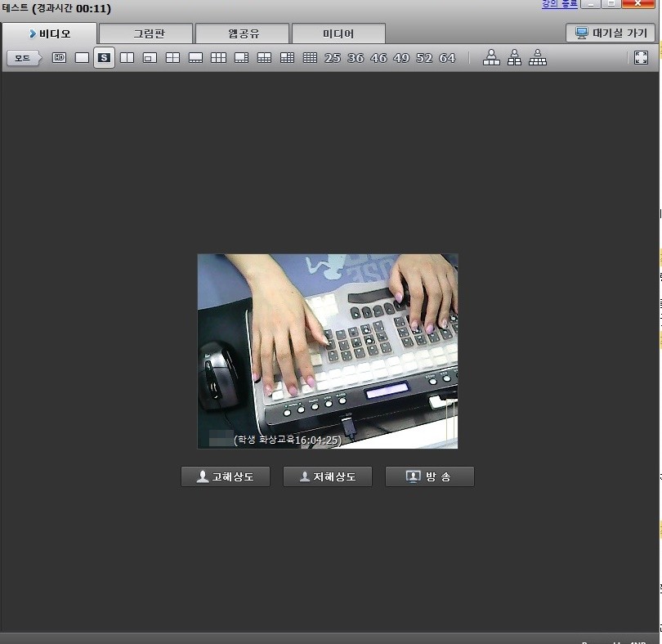Select the 36-screen layout

[356, 58]
